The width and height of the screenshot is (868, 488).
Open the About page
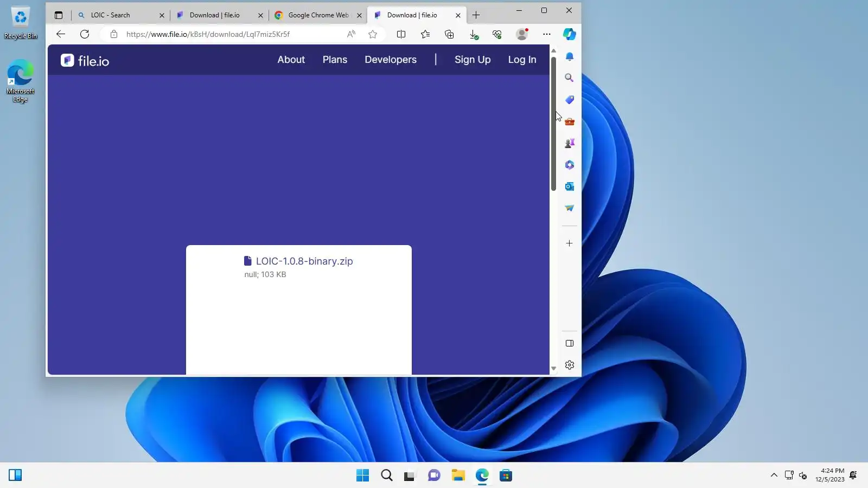coord(291,60)
